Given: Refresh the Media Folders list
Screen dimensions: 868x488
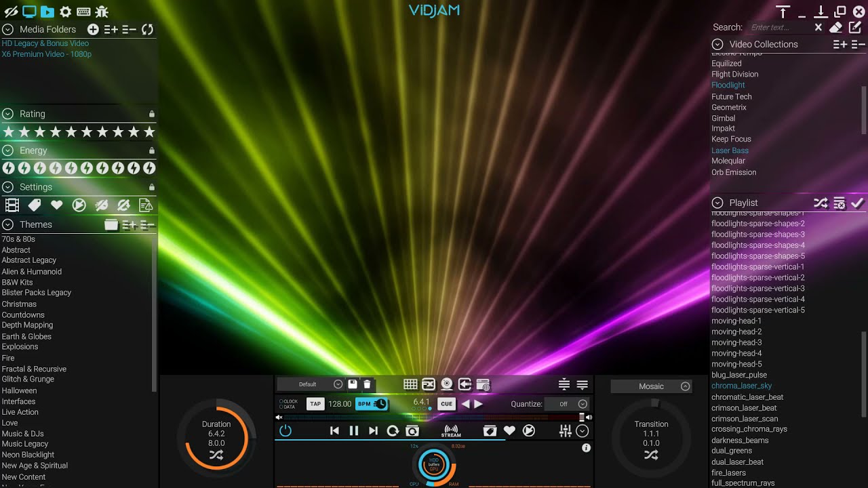Looking at the screenshot, I should click(147, 29).
